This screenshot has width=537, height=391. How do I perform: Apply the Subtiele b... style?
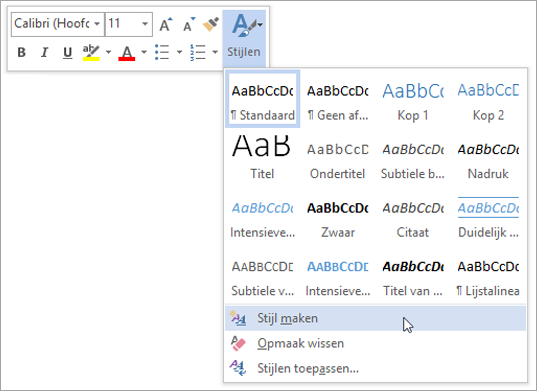click(413, 157)
